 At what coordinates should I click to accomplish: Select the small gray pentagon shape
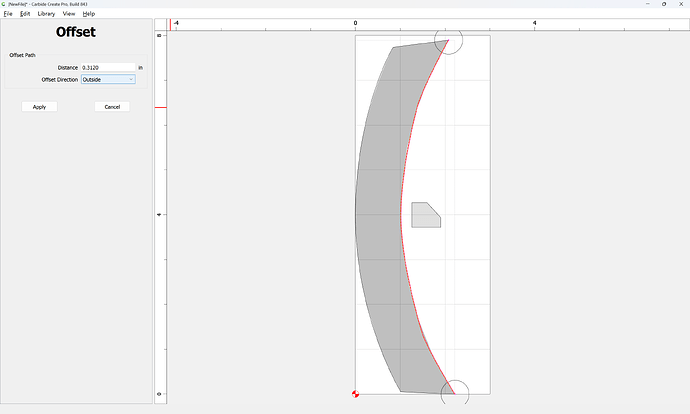tap(426, 215)
